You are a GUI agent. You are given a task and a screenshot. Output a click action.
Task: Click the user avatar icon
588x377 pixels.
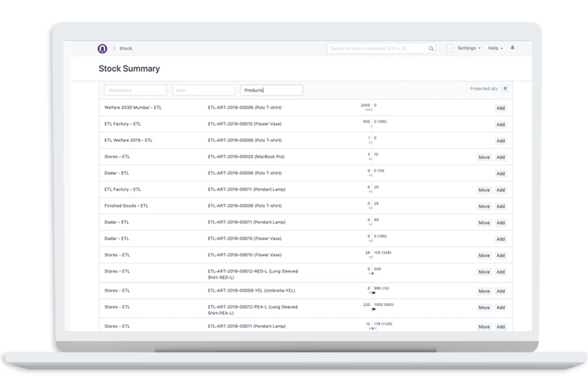450,49
